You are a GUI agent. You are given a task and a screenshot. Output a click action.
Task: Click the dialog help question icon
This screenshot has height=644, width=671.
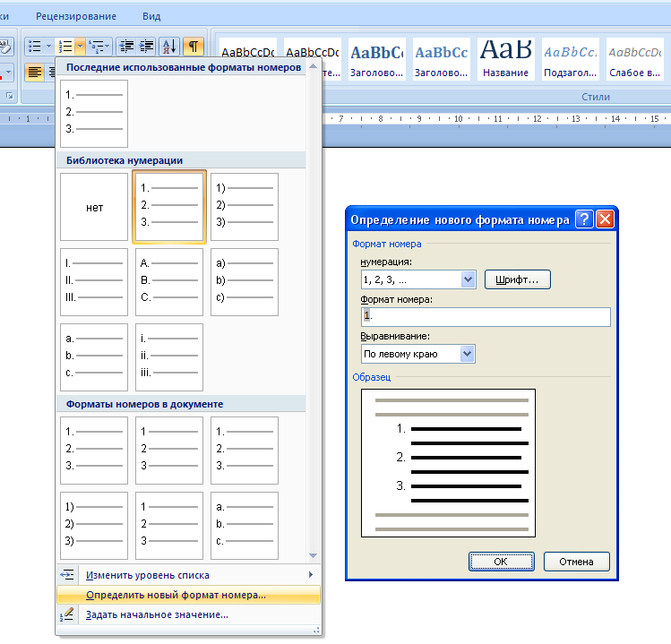[x=584, y=219]
